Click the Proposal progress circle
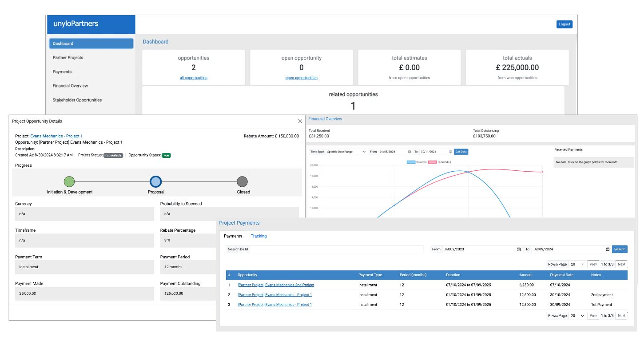The height and width of the screenshot is (338, 644). (155, 181)
